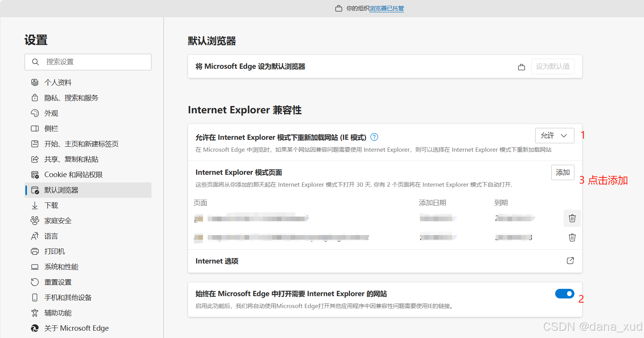Focus the 搜索设置 search field

pyautogui.click(x=88, y=62)
